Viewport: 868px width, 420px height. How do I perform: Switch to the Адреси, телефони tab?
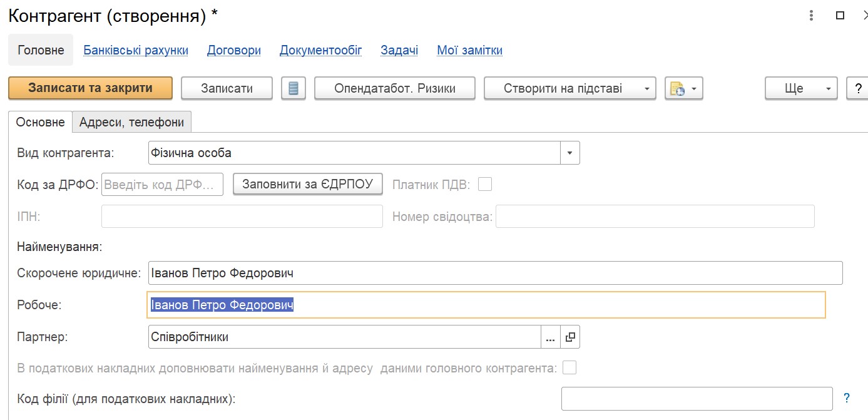tap(131, 122)
